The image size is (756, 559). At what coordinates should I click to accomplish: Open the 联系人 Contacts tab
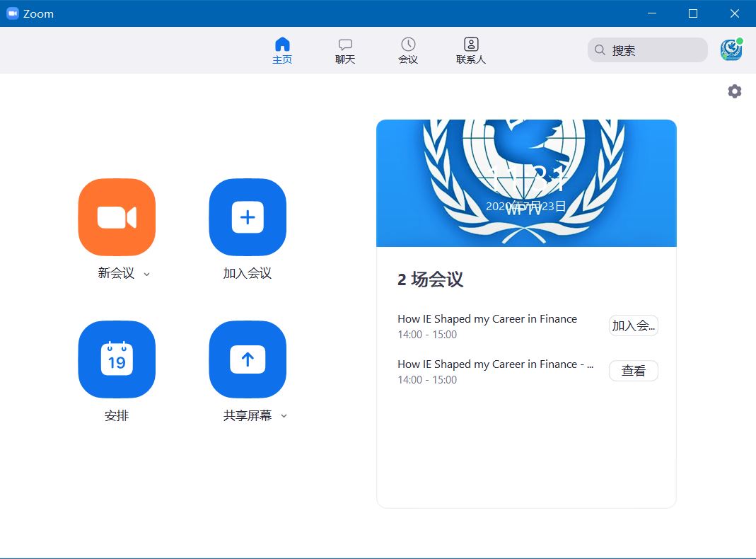(471, 51)
